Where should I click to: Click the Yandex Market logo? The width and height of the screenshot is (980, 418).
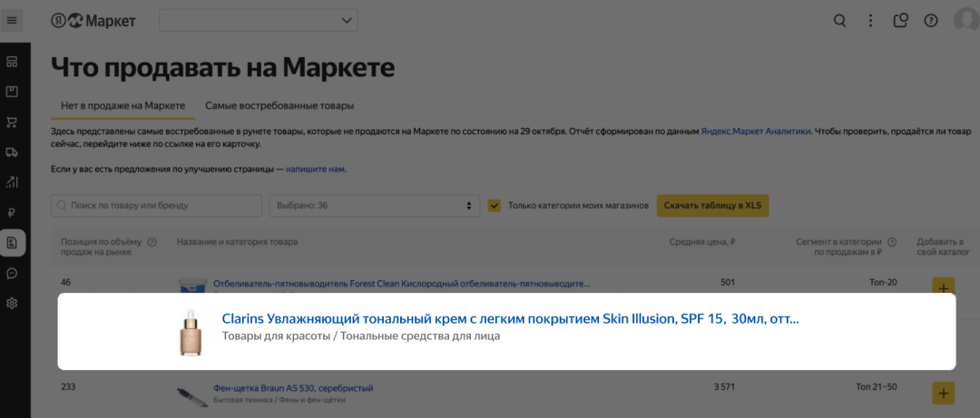[93, 21]
